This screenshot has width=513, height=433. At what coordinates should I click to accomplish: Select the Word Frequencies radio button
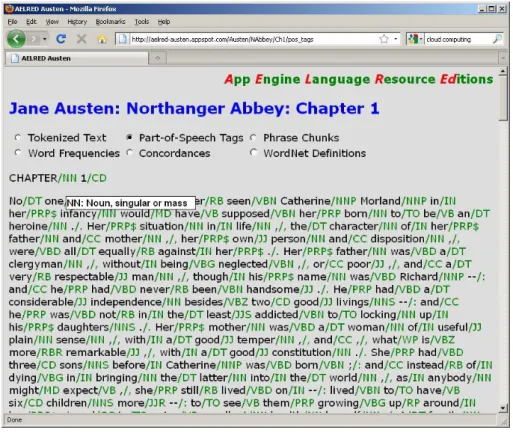click(x=18, y=153)
